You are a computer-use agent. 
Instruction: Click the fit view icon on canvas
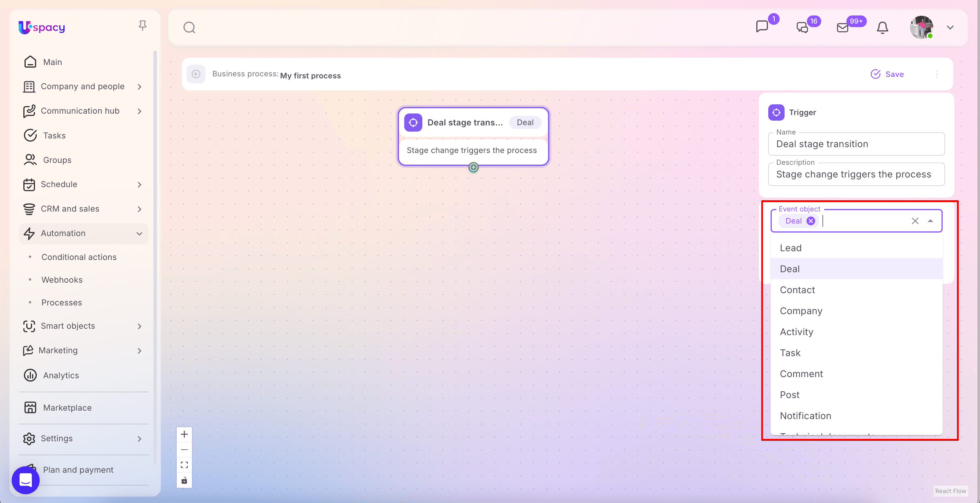184,465
